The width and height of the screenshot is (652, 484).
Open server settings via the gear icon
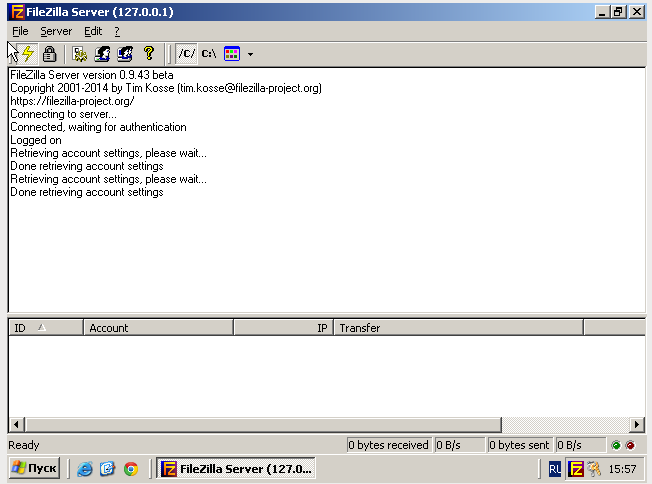point(79,54)
